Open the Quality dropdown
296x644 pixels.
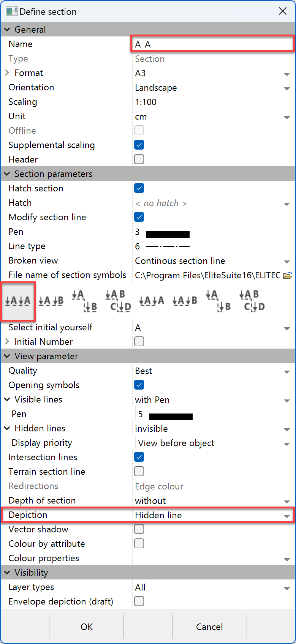click(287, 371)
